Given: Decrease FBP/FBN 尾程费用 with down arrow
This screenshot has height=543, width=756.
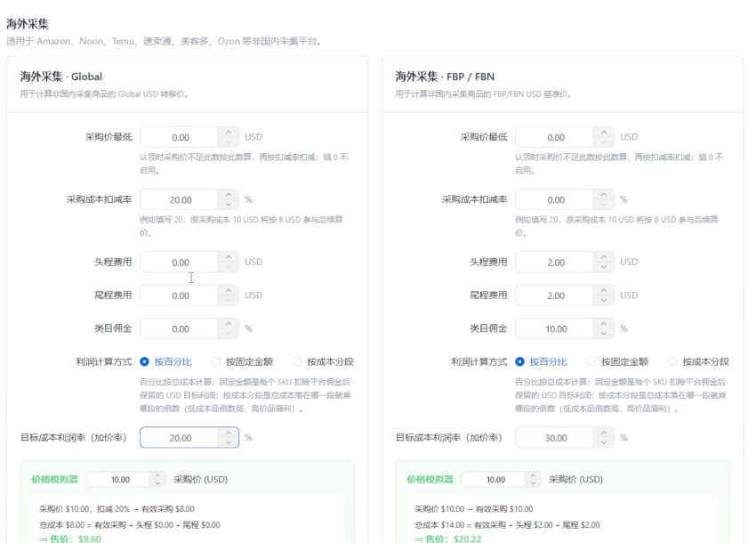Looking at the screenshot, I should pyautogui.click(x=604, y=300).
